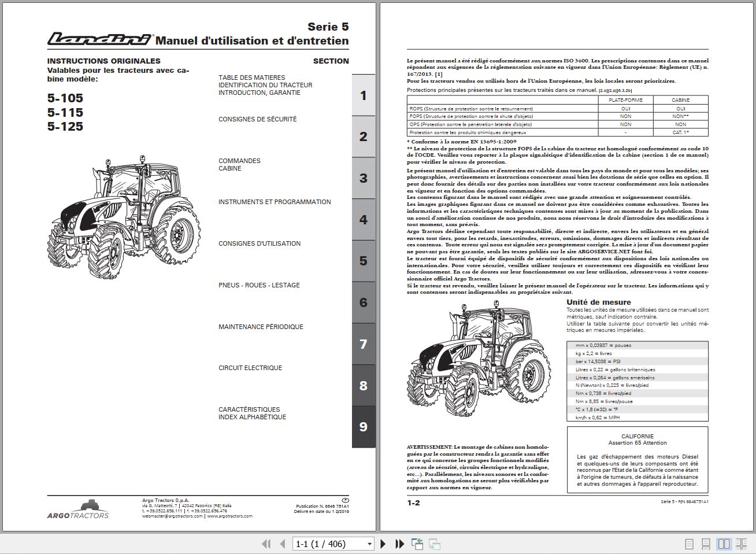This screenshot has height=554, width=756.
Task: Click CIRCUIT ELECTRIQUE entry
Action: tap(250, 368)
